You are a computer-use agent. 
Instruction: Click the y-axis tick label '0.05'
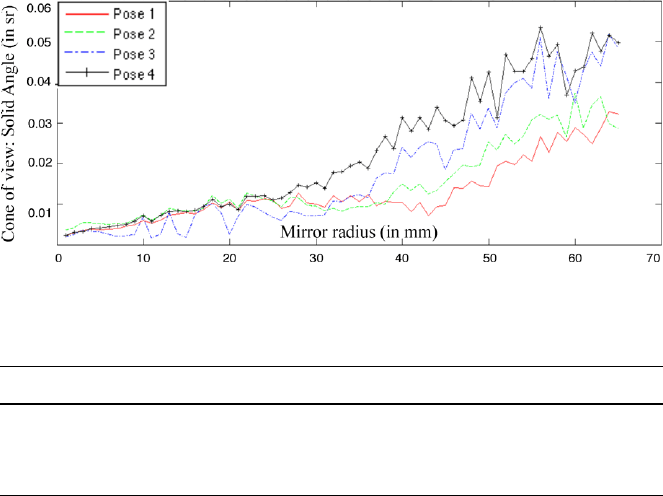pos(39,42)
